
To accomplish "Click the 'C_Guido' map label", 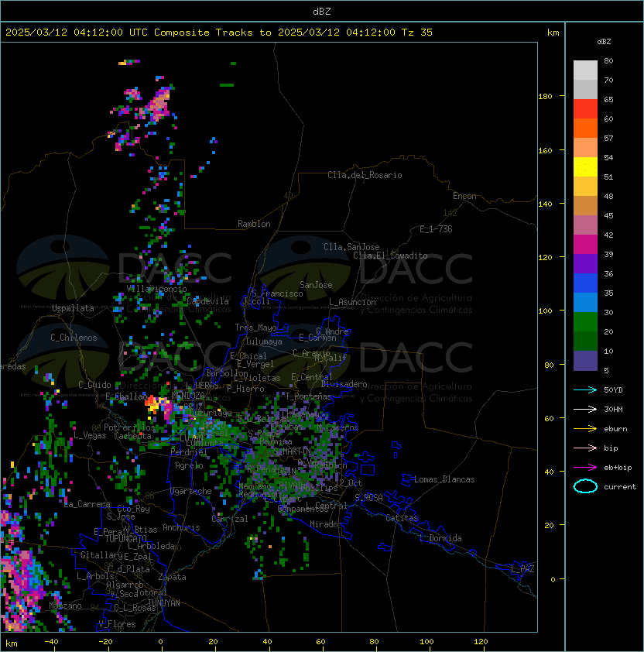I will (x=94, y=385).
